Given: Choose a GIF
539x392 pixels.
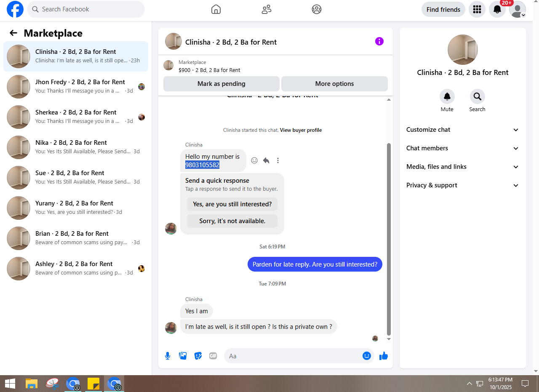Looking at the screenshot, I should pyautogui.click(x=213, y=356).
